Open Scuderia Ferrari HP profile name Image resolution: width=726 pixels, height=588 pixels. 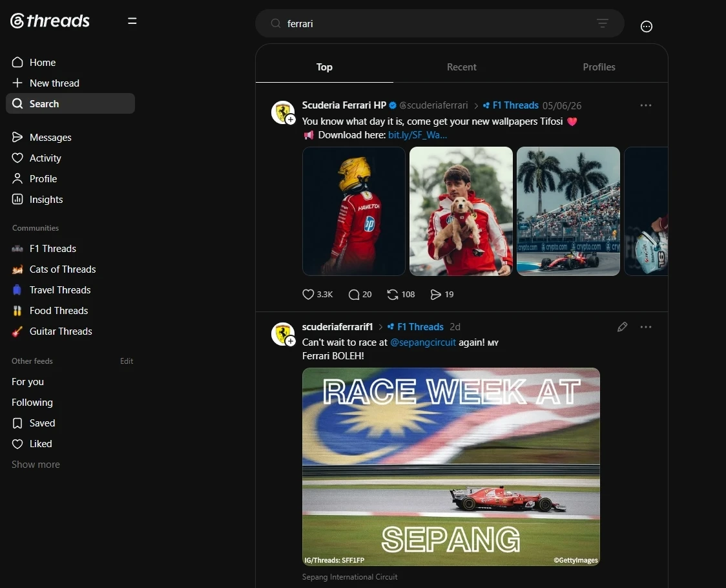coord(344,105)
